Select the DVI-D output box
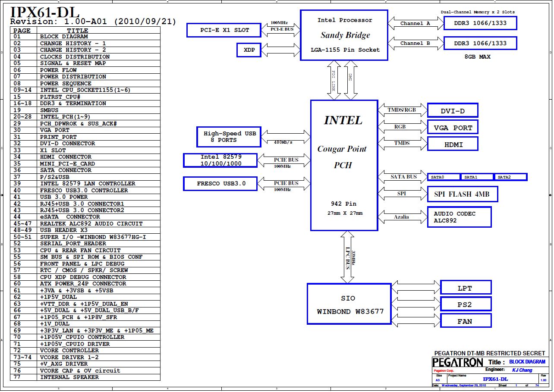Screen dimensions: 554x392 pyautogui.click(x=453, y=110)
